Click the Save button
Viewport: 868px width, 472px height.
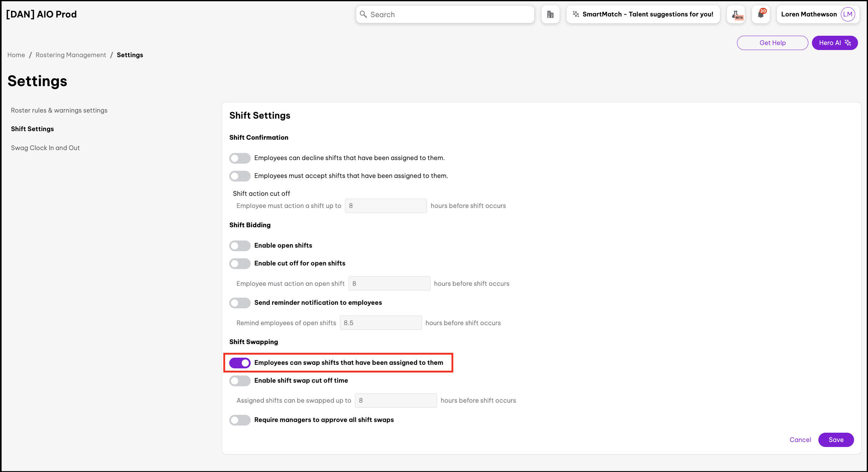836,440
